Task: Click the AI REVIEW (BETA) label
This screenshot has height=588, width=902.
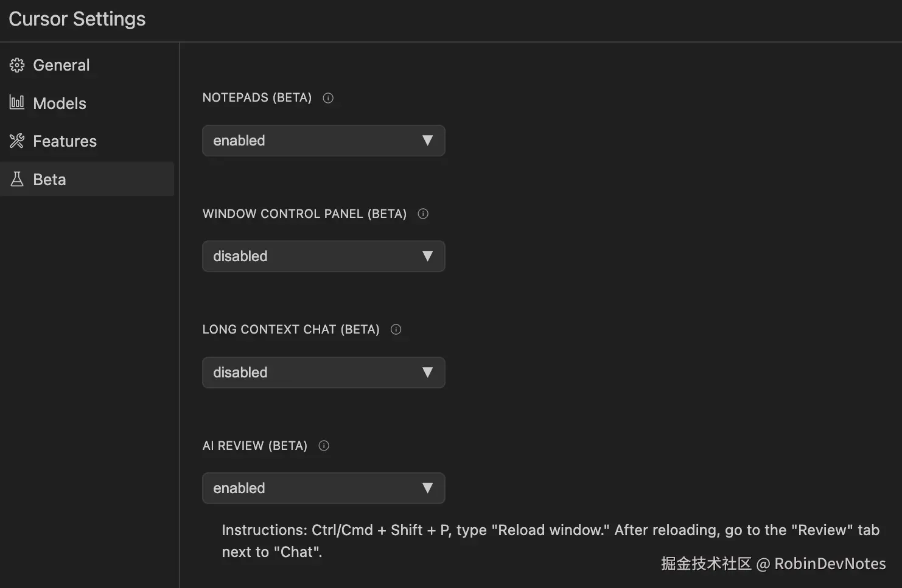Action: click(x=255, y=446)
